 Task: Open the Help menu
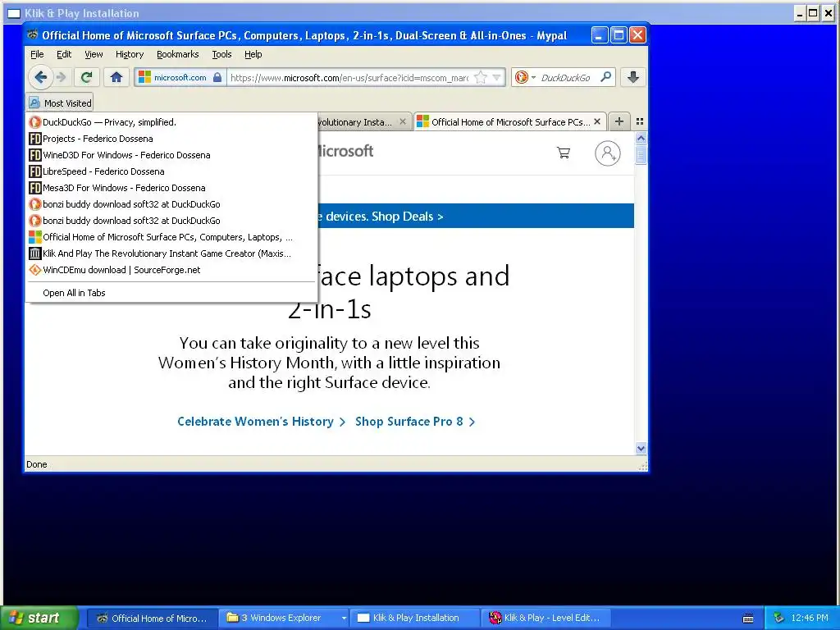pyautogui.click(x=253, y=54)
